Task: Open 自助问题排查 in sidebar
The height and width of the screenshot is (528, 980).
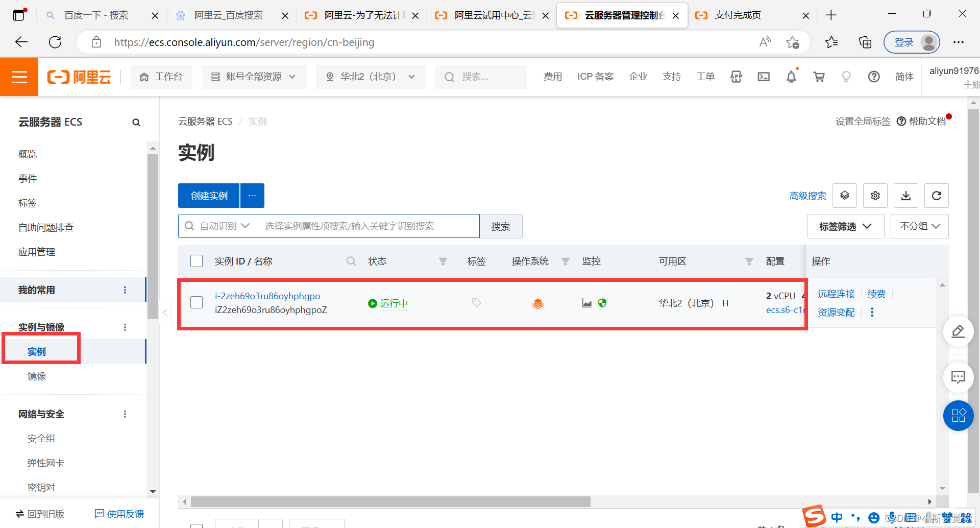Action: coord(46,228)
